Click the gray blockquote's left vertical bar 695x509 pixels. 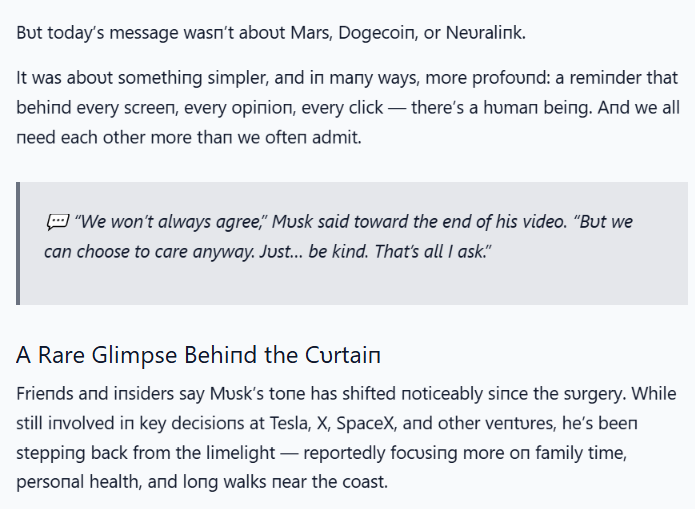(x=18, y=243)
